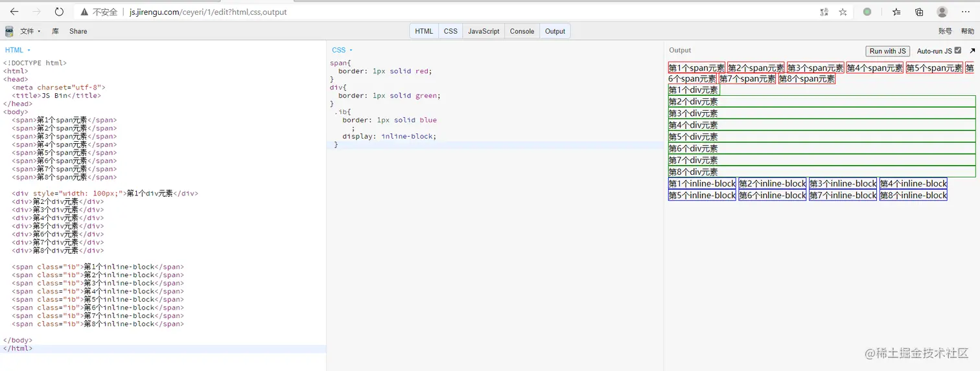Click the 第5个inline-block output box
980x371 pixels.
[702, 196]
